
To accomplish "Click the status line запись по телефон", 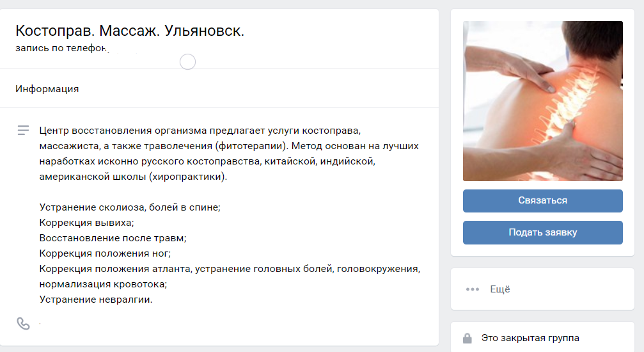I will point(61,48).
